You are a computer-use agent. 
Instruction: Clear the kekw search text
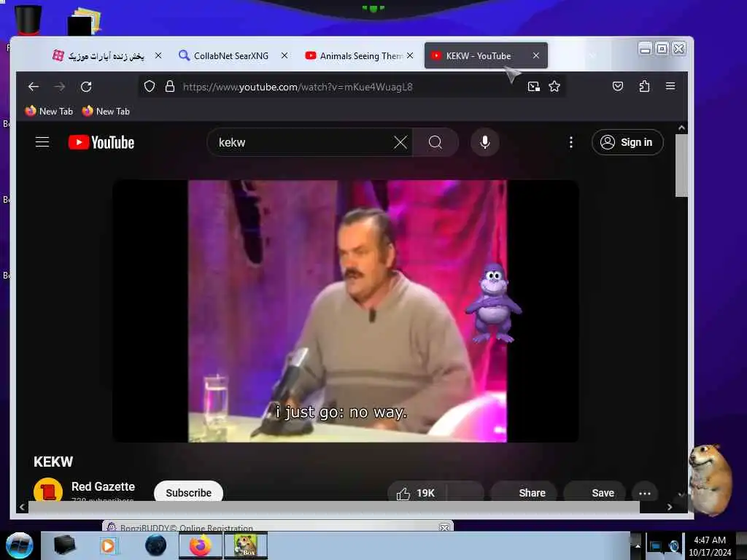[400, 142]
